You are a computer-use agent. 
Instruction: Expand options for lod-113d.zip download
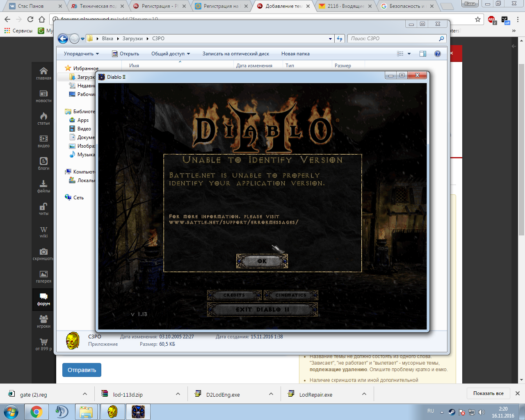coord(178,394)
